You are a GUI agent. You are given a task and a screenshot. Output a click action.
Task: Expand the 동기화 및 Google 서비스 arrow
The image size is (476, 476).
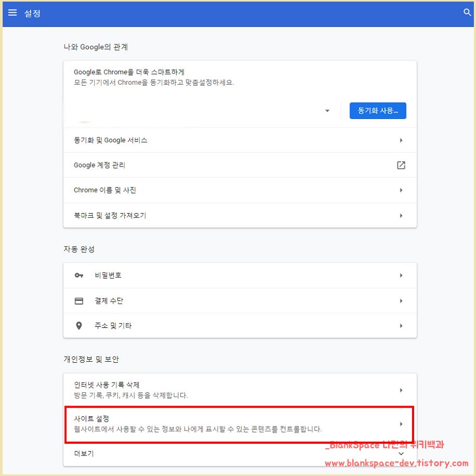(x=401, y=140)
